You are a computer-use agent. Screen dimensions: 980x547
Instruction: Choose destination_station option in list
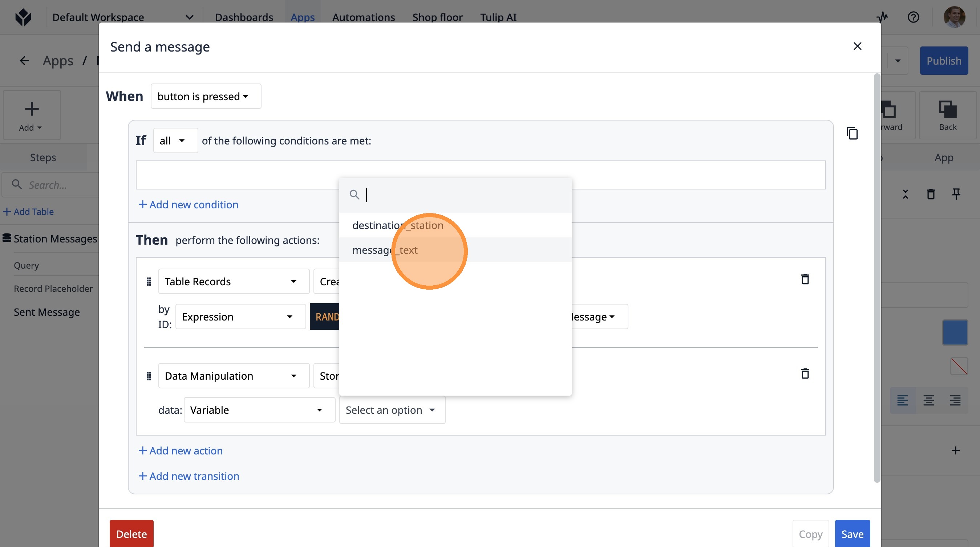[x=397, y=225]
